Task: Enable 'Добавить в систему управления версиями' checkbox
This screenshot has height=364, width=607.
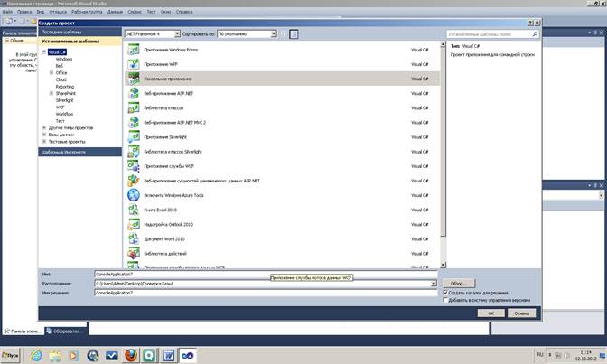Action: pyautogui.click(x=445, y=300)
